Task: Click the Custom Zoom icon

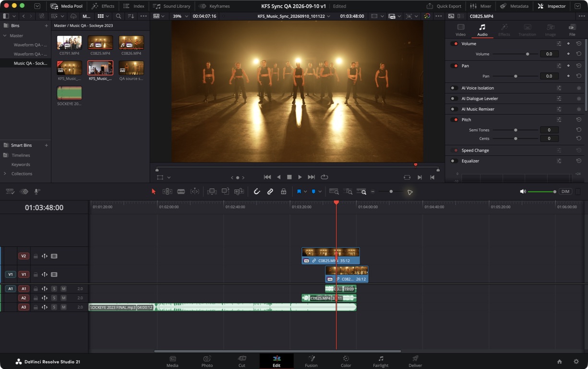Action: click(362, 191)
